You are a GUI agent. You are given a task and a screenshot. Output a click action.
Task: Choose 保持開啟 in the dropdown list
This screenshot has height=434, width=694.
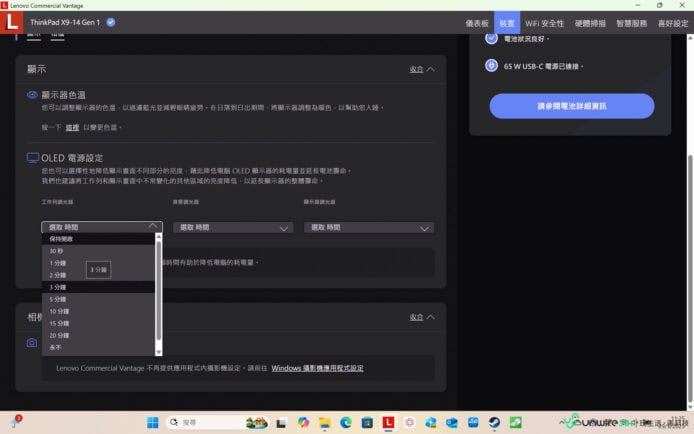[x=98, y=239]
